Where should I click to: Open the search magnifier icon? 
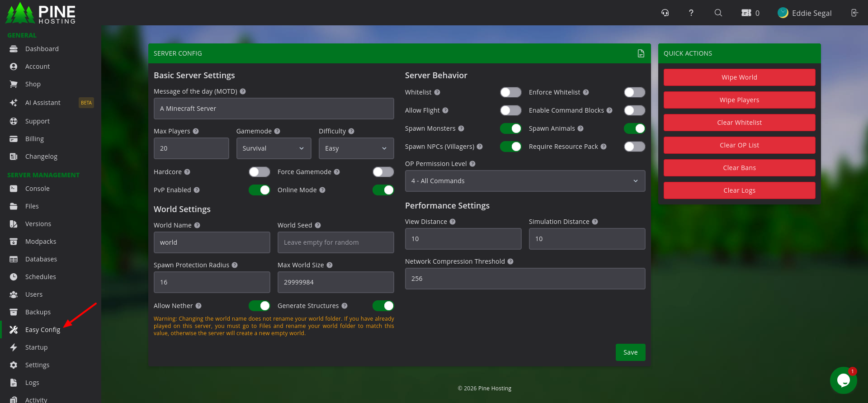pyautogui.click(x=718, y=13)
